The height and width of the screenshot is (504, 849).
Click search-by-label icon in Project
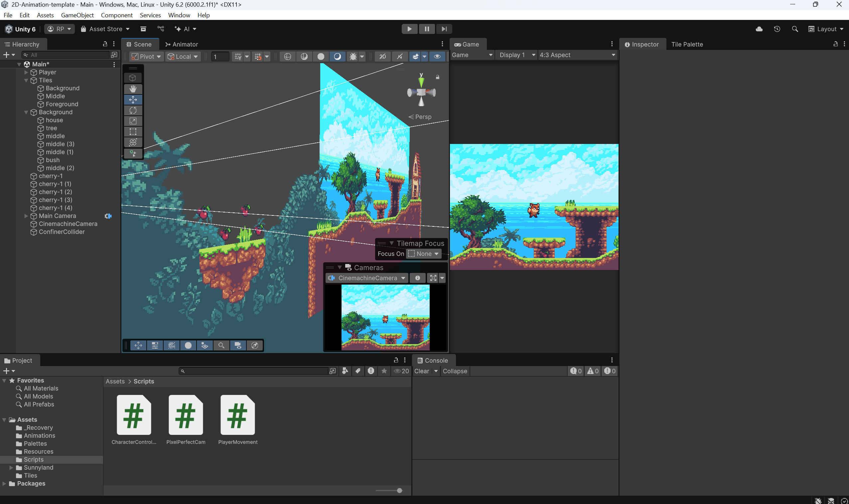pyautogui.click(x=358, y=371)
